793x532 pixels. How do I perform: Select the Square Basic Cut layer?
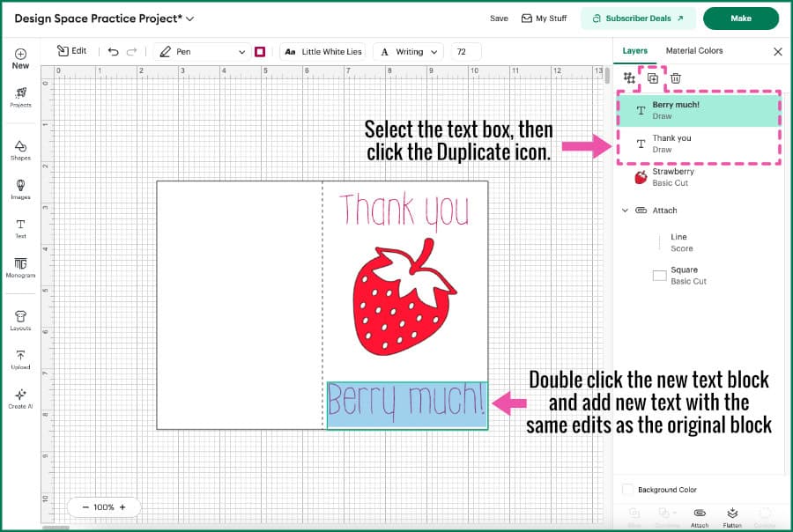(x=699, y=276)
